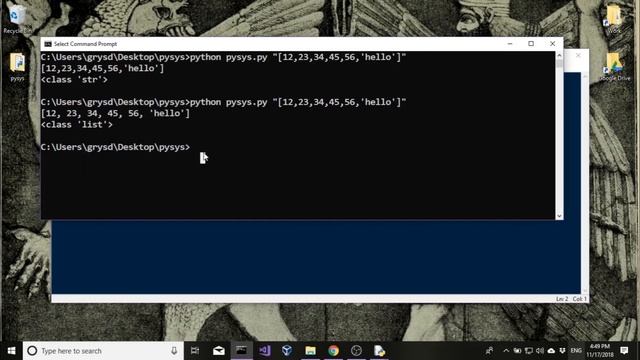This screenshot has height=360, width=640.
Task: Close the Command Prompt window
Action: [x=552, y=44]
